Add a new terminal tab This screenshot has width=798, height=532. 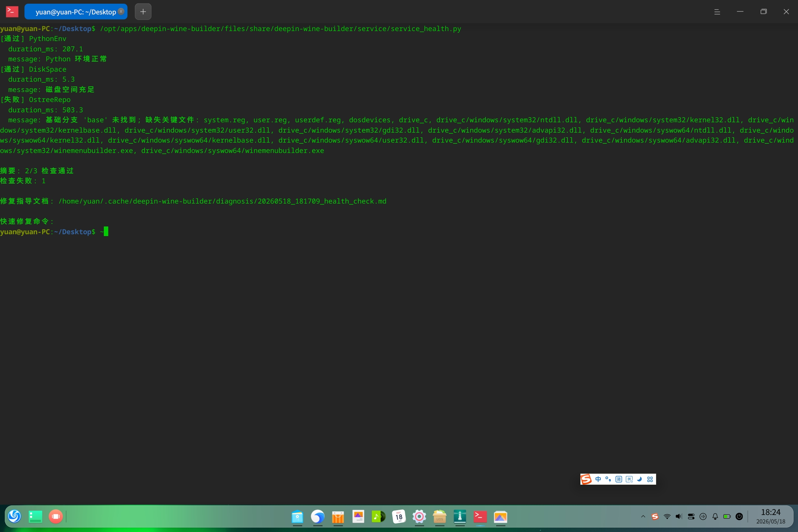pyautogui.click(x=143, y=12)
